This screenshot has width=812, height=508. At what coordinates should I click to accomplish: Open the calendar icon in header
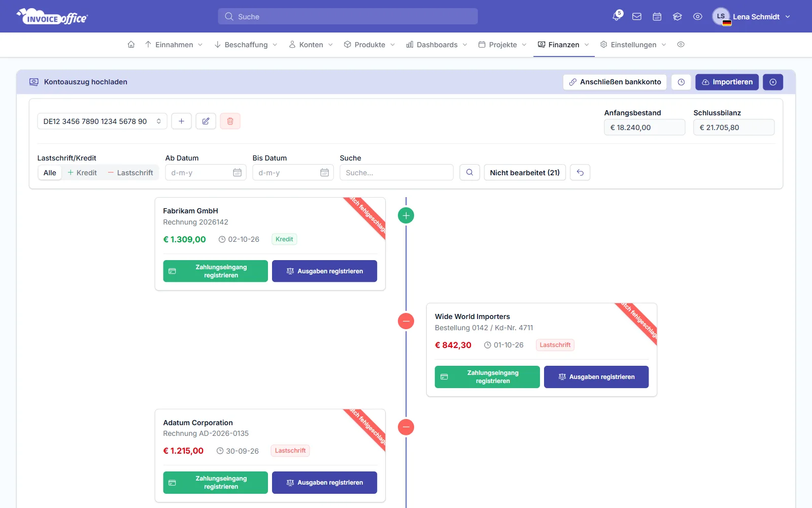point(657,16)
